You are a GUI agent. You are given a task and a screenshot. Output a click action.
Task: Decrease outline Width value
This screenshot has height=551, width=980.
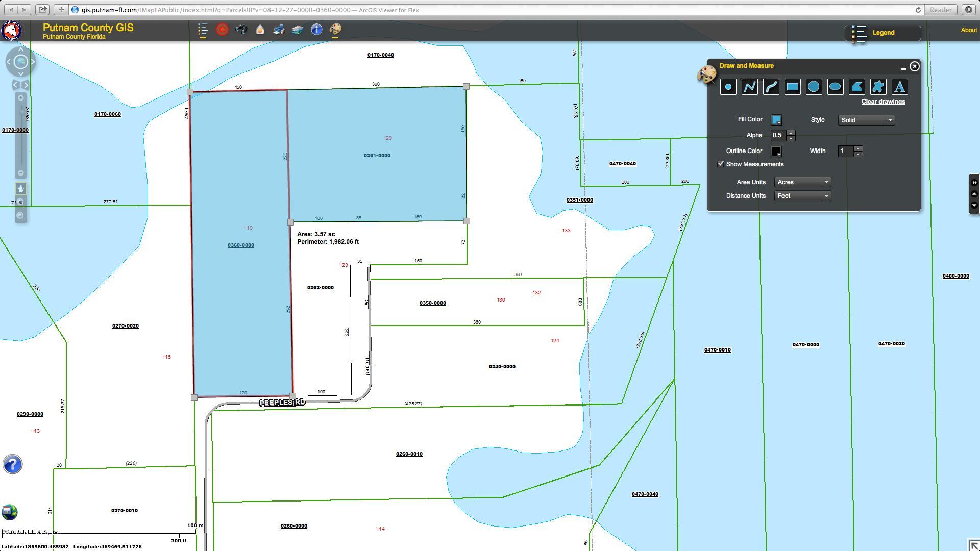(858, 154)
